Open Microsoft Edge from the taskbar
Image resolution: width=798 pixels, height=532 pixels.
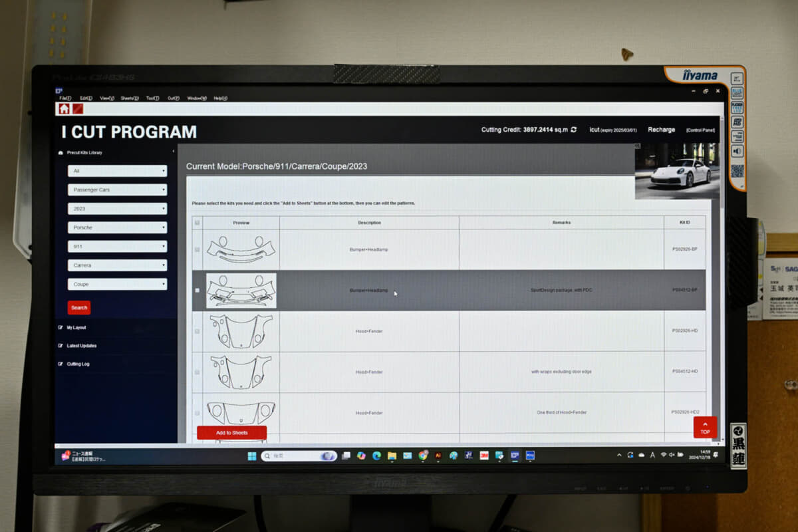point(376,456)
